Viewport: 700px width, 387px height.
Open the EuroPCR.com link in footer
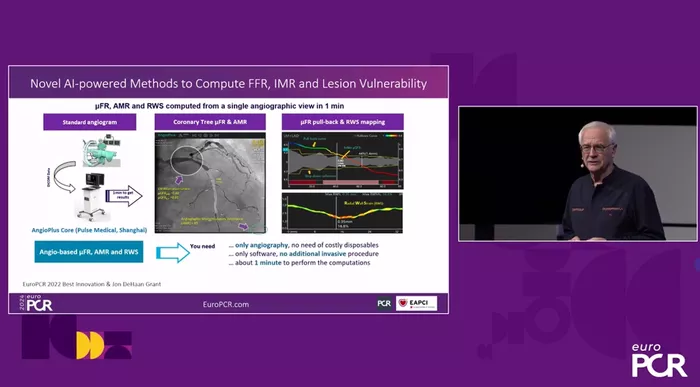click(x=226, y=304)
